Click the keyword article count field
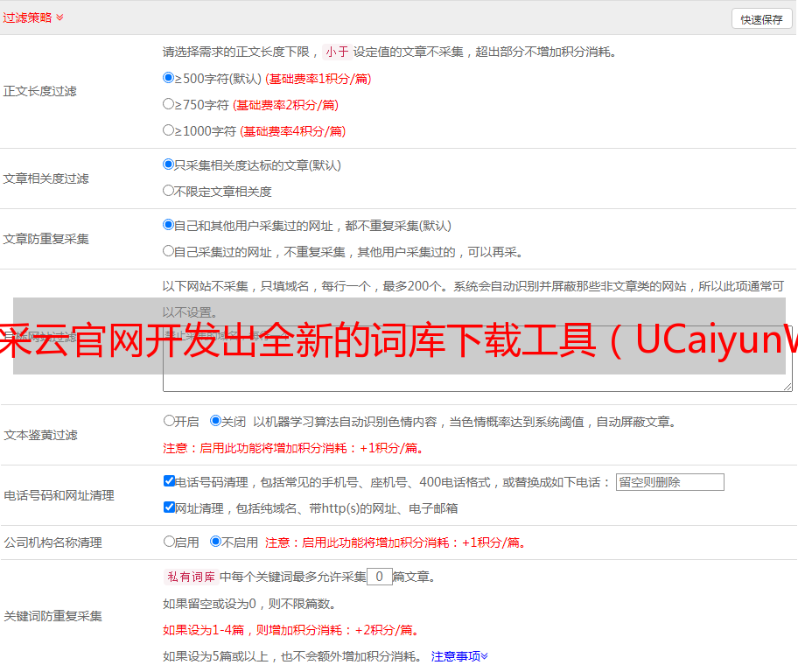This screenshot has width=798, height=672. pos(379,577)
